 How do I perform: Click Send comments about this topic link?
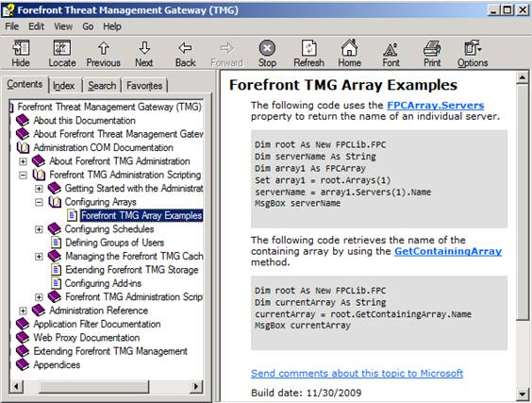[x=357, y=373]
